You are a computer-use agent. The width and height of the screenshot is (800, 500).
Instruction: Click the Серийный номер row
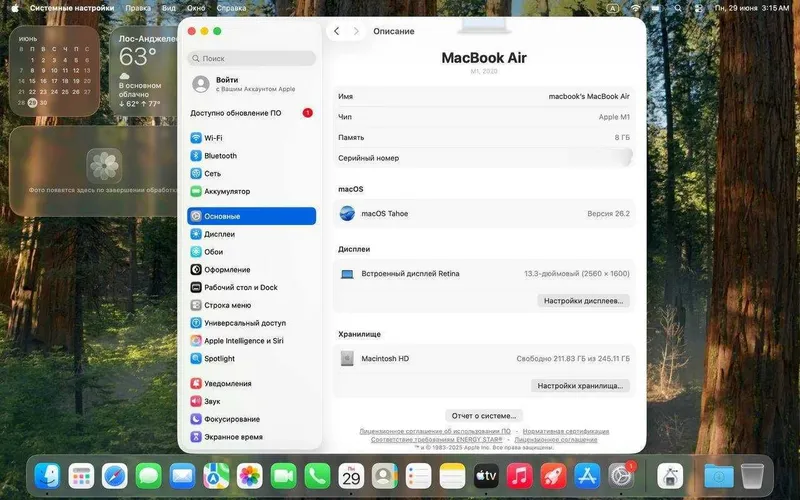coord(484,158)
